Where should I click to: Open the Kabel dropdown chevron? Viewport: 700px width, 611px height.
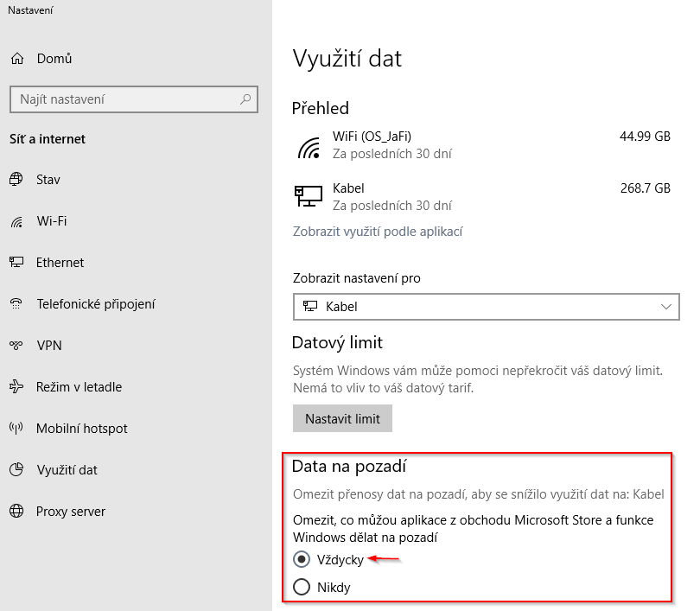tap(666, 307)
